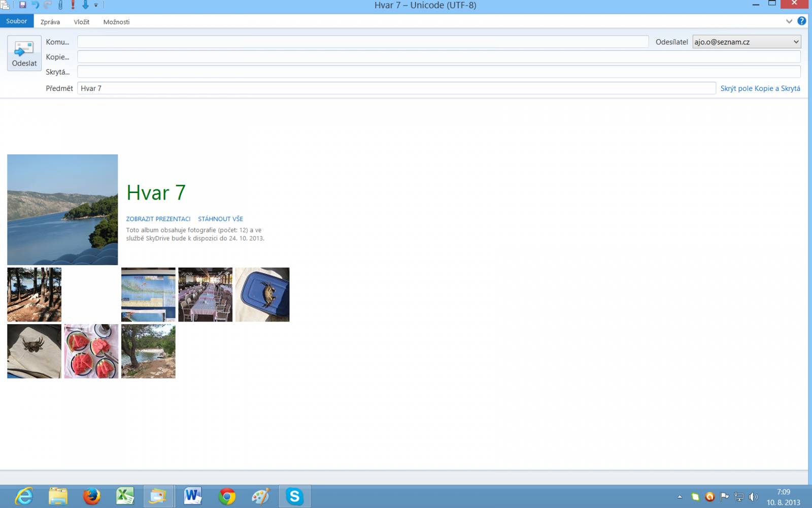Image resolution: width=812 pixels, height=508 pixels.
Task: Click the volume speaker tray icon
Action: [x=754, y=497]
